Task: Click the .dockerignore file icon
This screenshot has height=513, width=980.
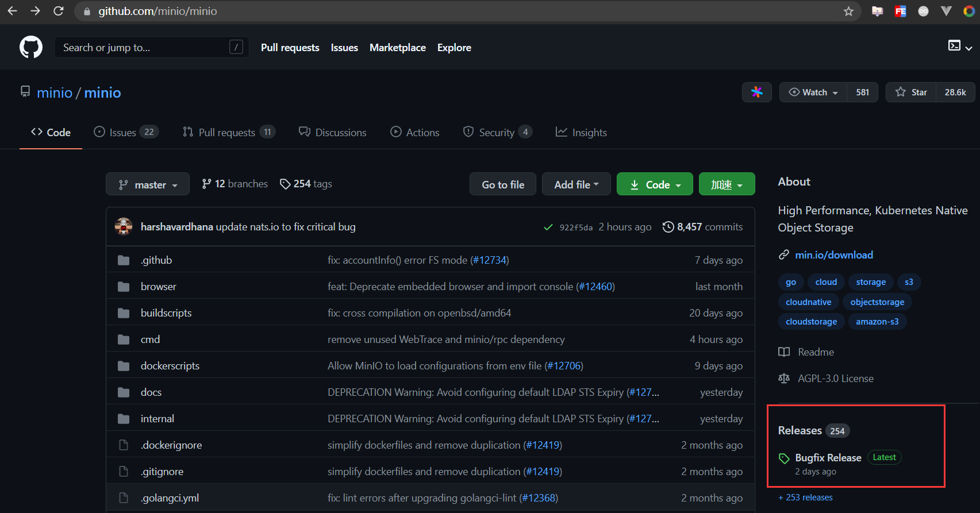Action: [124, 445]
